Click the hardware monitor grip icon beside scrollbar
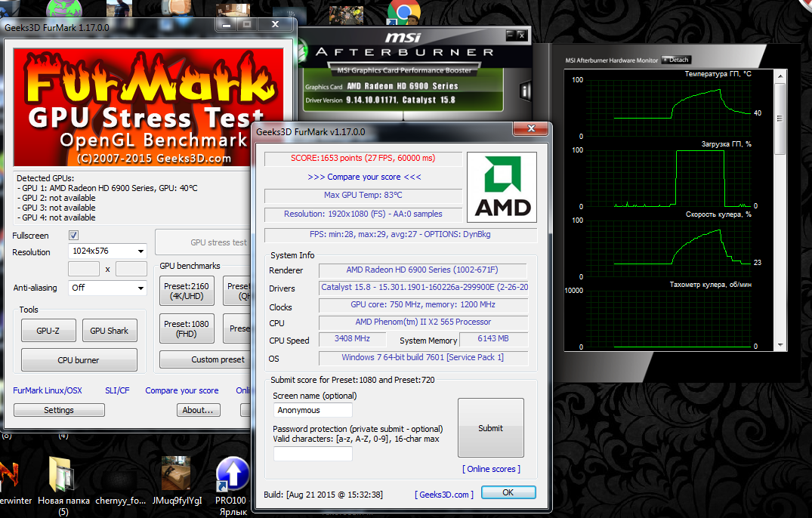Image resolution: width=812 pixels, height=518 pixels. [x=780, y=119]
